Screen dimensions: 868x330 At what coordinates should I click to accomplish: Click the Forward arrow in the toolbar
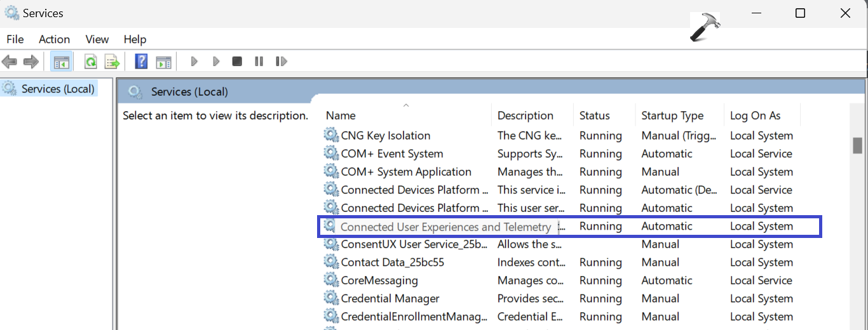tap(31, 62)
